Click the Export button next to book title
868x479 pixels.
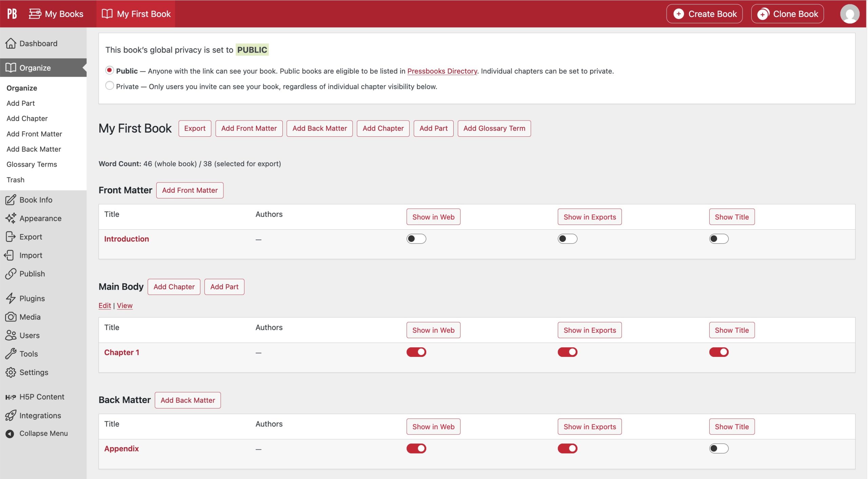tap(195, 128)
